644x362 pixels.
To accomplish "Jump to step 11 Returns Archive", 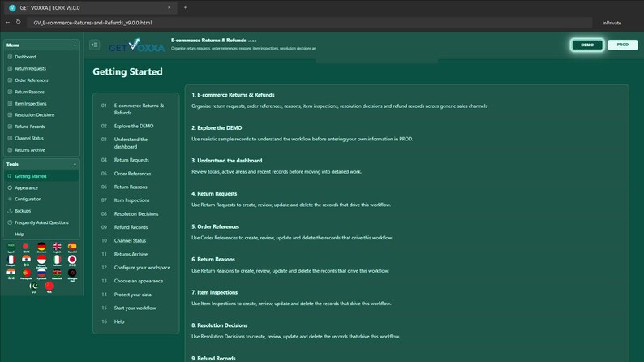I will point(136,254).
